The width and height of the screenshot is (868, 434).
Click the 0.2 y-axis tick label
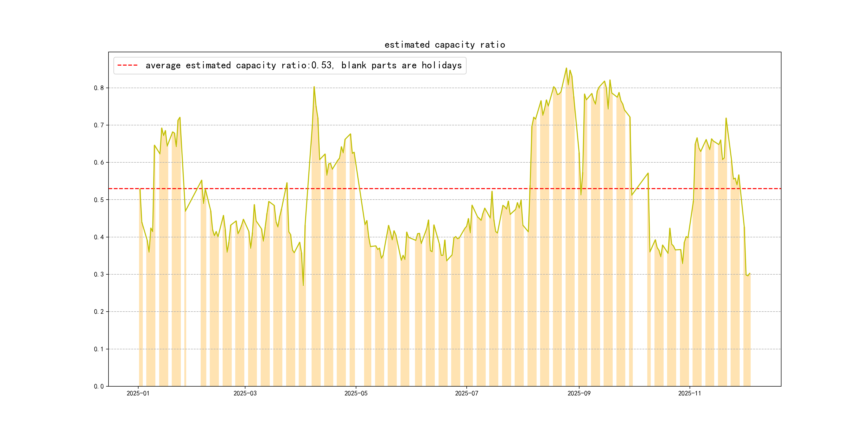pos(99,312)
